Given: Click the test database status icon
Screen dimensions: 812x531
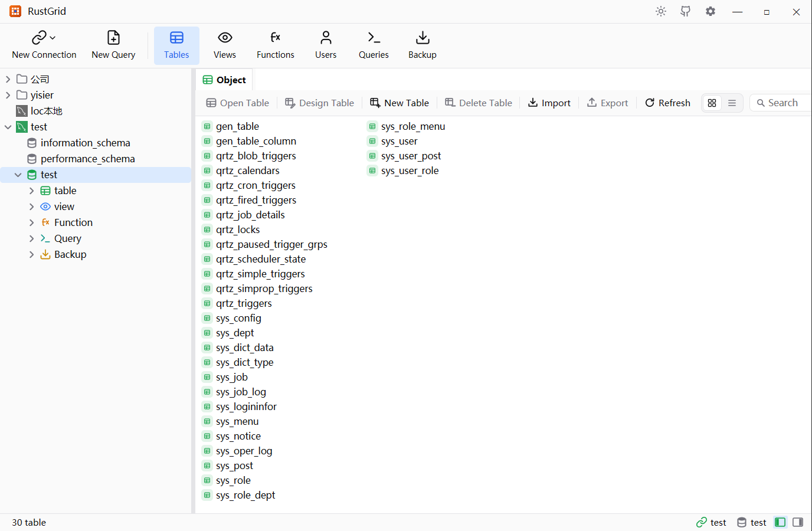Looking at the screenshot, I should click(x=742, y=522).
